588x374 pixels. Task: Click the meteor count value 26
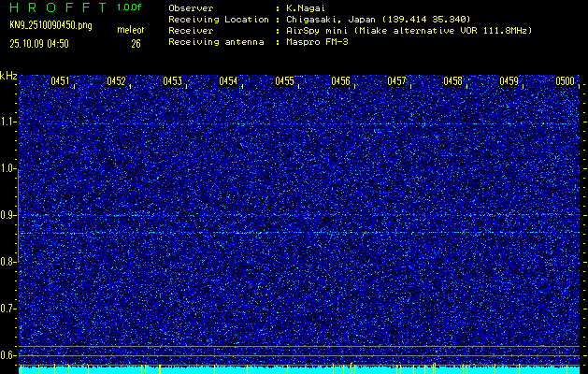point(136,43)
